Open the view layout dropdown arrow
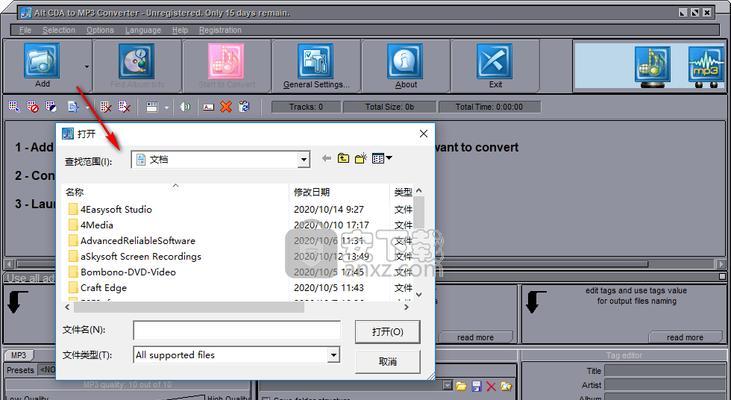Image resolution: width=731 pixels, height=400 pixels. (166, 108)
